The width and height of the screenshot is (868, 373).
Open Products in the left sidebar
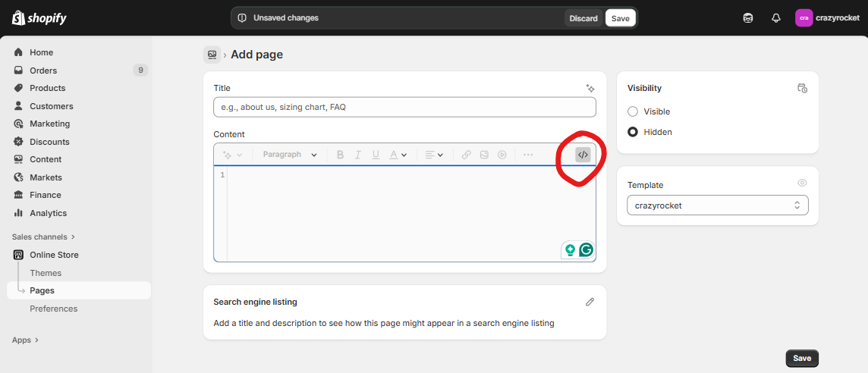(x=47, y=88)
